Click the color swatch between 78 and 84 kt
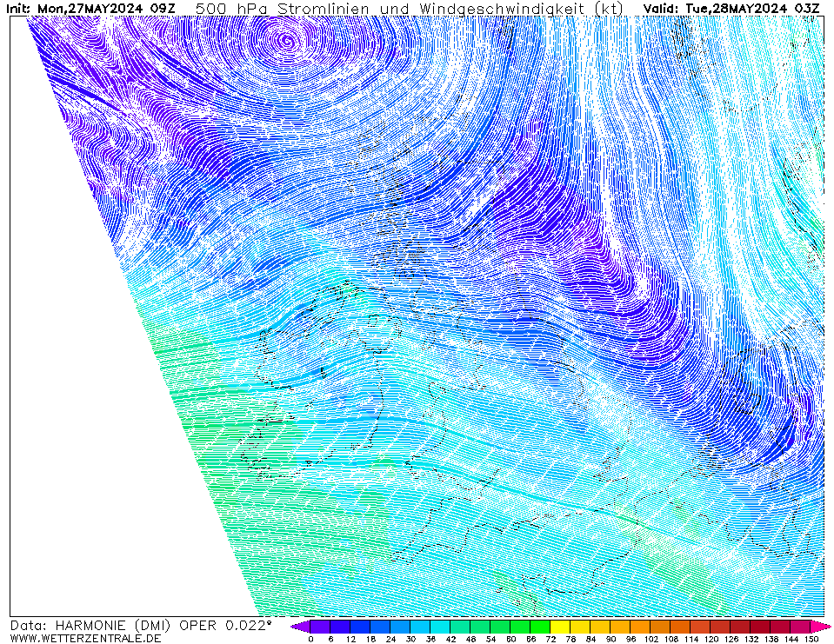Viewport: 834px width, 644px height. click(x=581, y=627)
